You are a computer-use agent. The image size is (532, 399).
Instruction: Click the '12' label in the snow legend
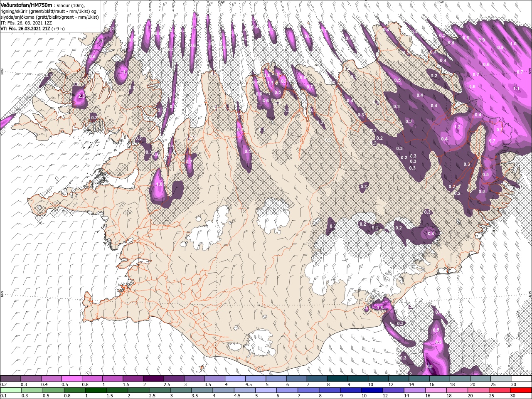(391, 384)
